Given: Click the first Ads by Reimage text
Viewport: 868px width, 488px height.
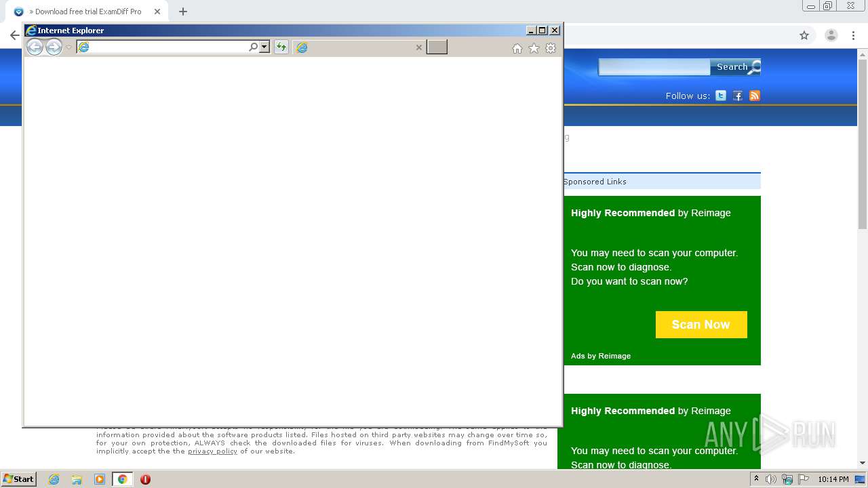Looking at the screenshot, I should 601,356.
